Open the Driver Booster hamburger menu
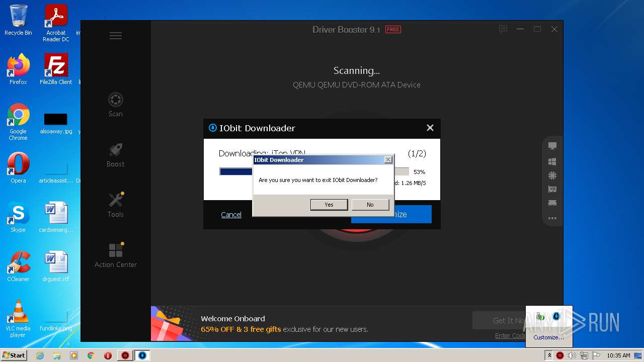Image resolution: width=644 pixels, height=362 pixels. click(x=116, y=36)
